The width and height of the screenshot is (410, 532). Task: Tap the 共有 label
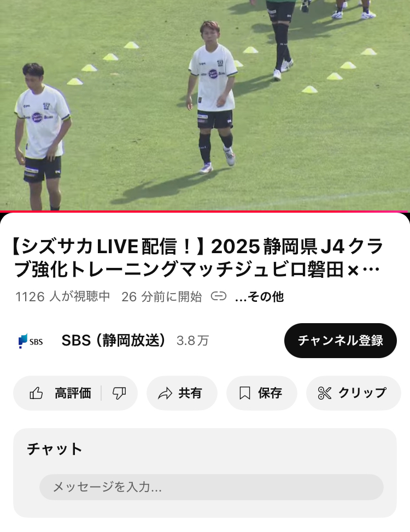(x=190, y=393)
